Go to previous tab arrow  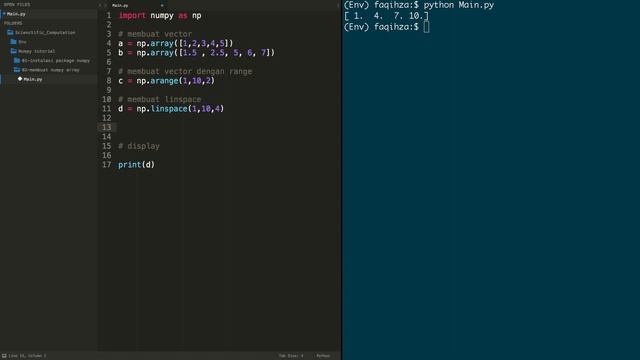(x=100, y=5)
